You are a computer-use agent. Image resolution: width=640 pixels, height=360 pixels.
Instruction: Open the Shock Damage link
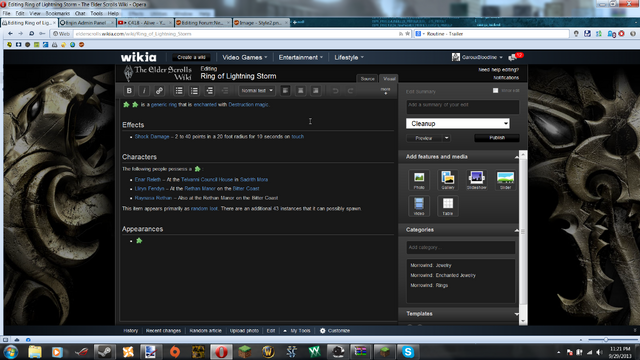pyautogui.click(x=152, y=137)
